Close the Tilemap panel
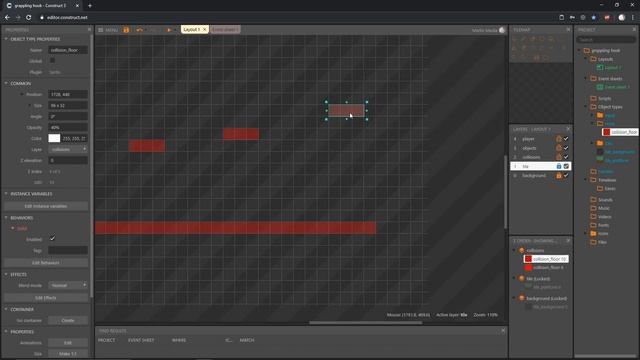 568,29
